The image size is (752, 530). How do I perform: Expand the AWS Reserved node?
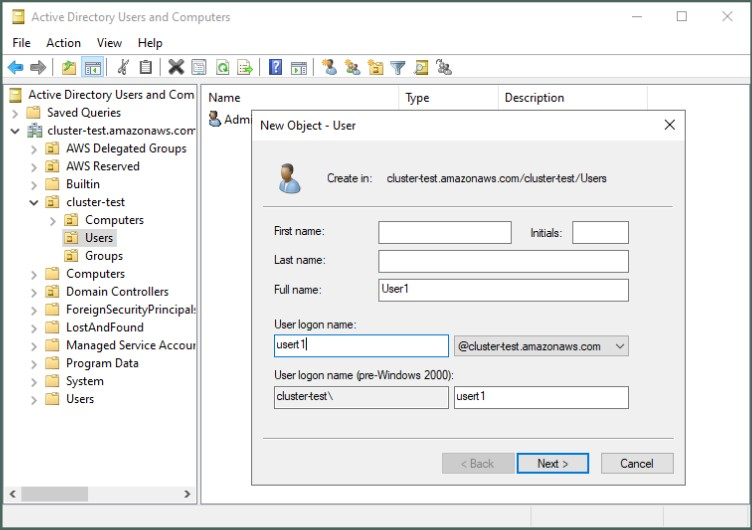tap(34, 167)
